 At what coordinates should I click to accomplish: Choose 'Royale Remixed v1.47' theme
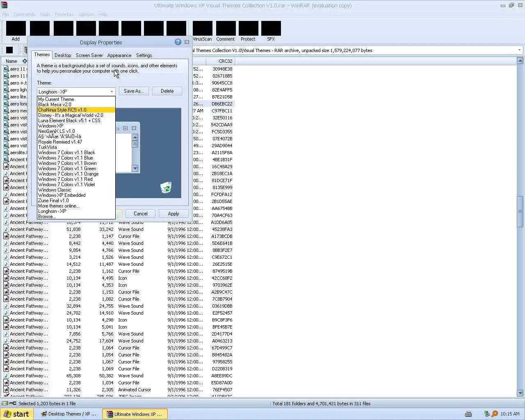(76, 142)
